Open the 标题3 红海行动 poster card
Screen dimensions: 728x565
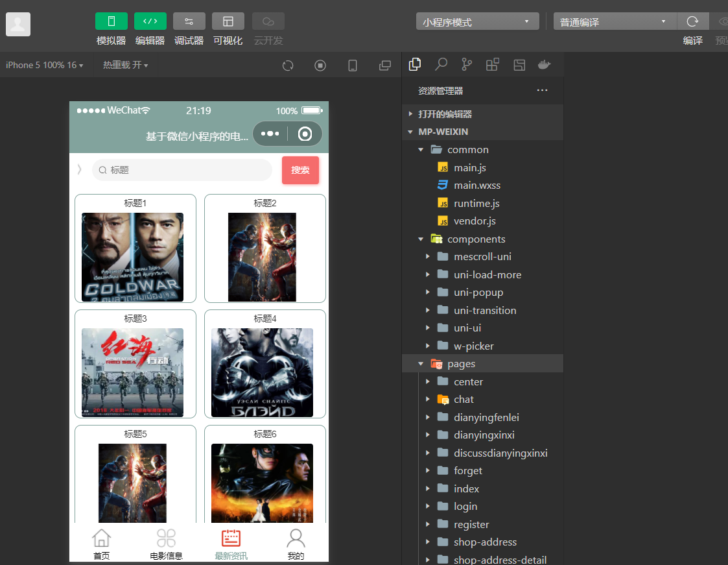coord(135,364)
